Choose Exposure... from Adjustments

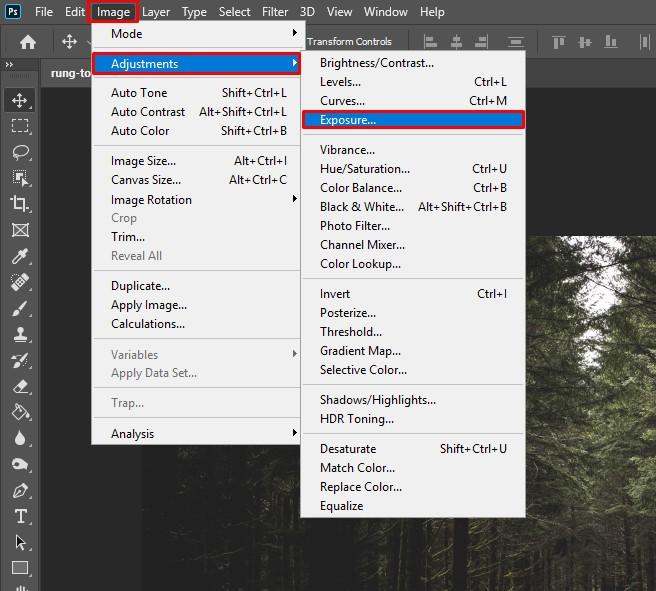coord(413,120)
